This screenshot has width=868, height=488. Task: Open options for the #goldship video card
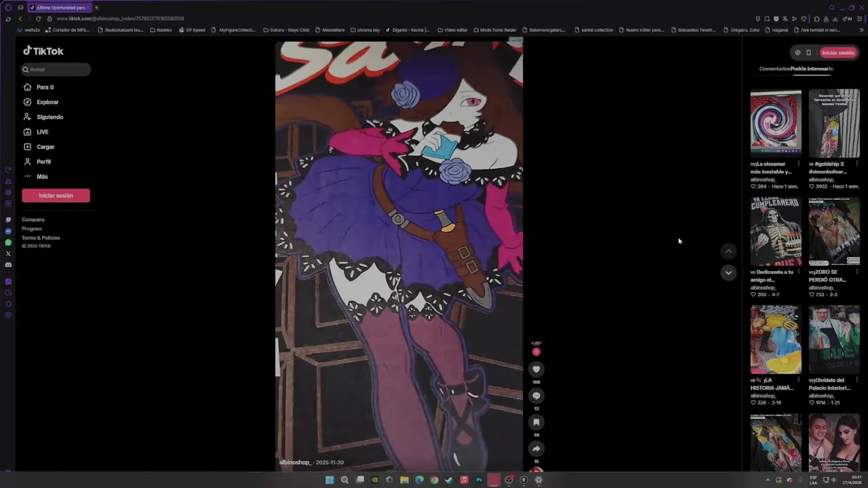point(856,163)
